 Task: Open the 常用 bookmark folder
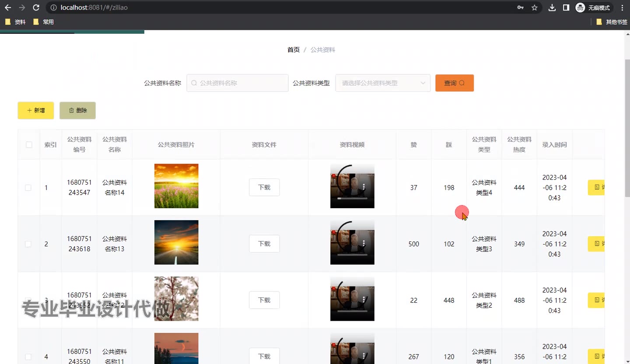click(43, 22)
